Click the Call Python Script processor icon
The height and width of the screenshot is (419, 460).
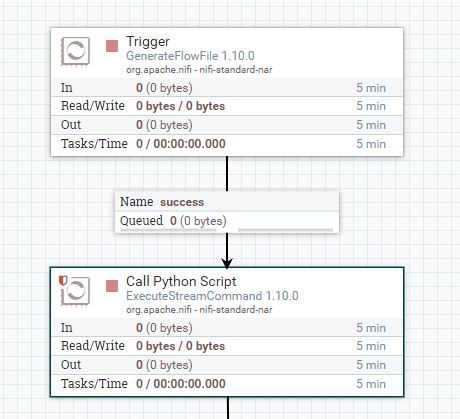pos(76,291)
